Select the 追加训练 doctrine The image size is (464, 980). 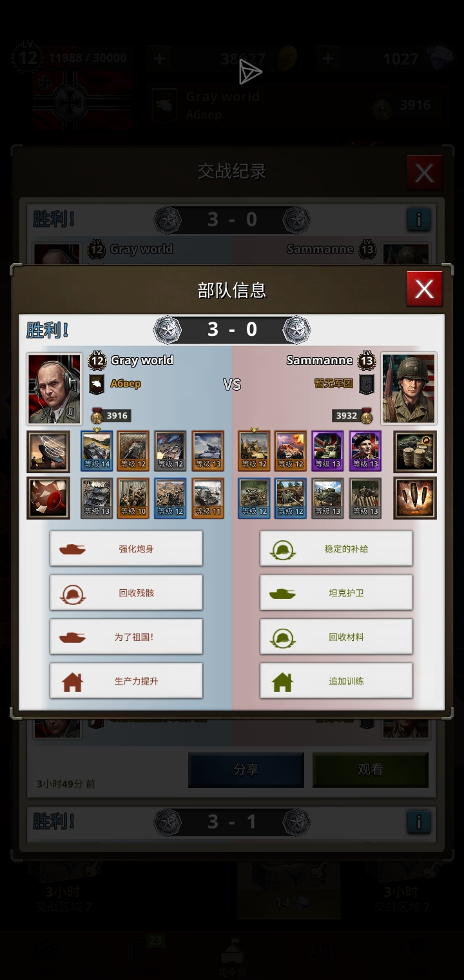(x=336, y=680)
